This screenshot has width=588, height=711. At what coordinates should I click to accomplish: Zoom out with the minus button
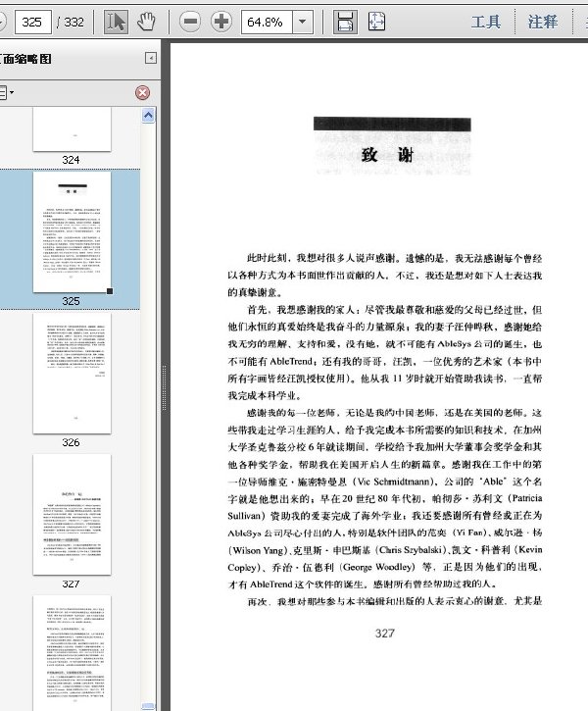pos(190,22)
